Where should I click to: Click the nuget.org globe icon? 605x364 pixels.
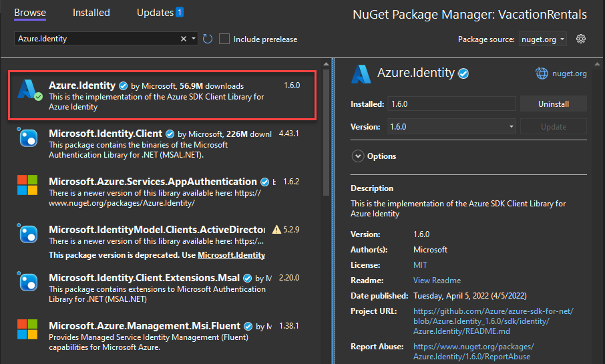click(542, 73)
